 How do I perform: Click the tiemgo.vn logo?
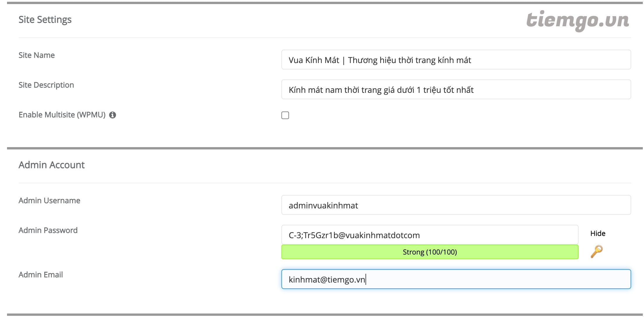577,20
